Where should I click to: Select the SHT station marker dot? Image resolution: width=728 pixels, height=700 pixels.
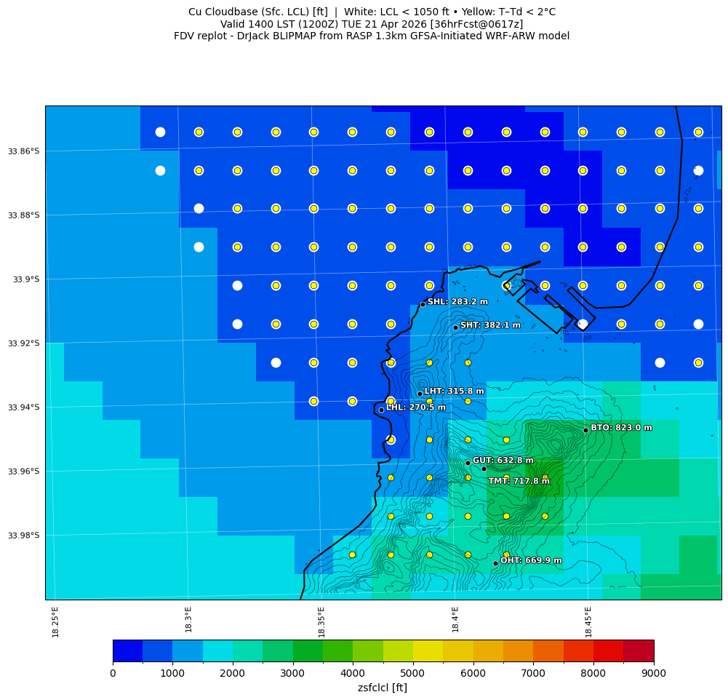[455, 327]
